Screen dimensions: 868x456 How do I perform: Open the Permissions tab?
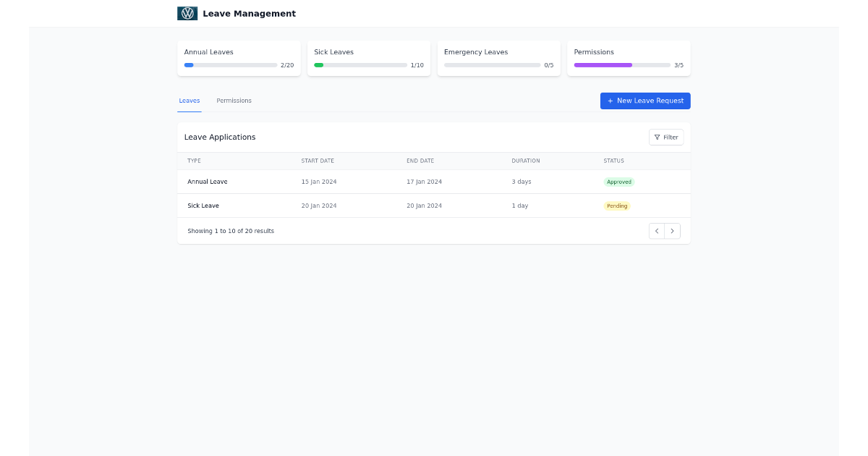pos(234,101)
